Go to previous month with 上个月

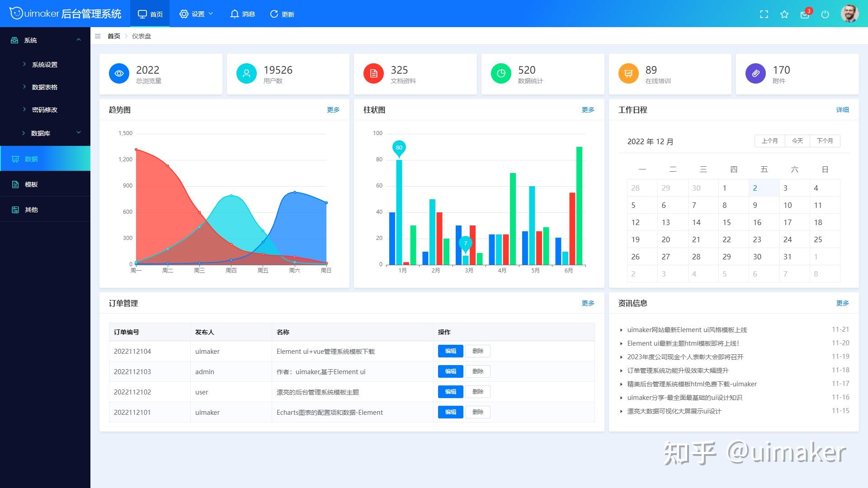click(770, 141)
